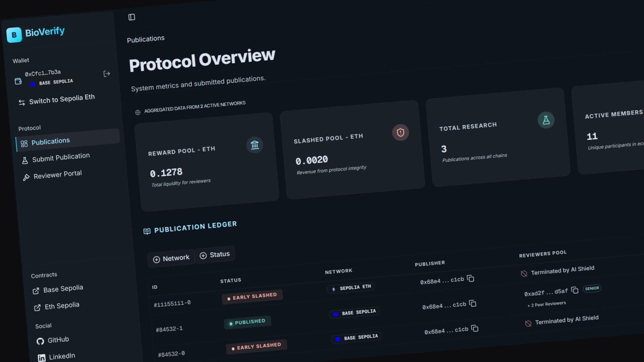Visit the GitHub social link
Image resolution: width=644 pixels, height=362 pixels.
pyautogui.click(x=53, y=340)
